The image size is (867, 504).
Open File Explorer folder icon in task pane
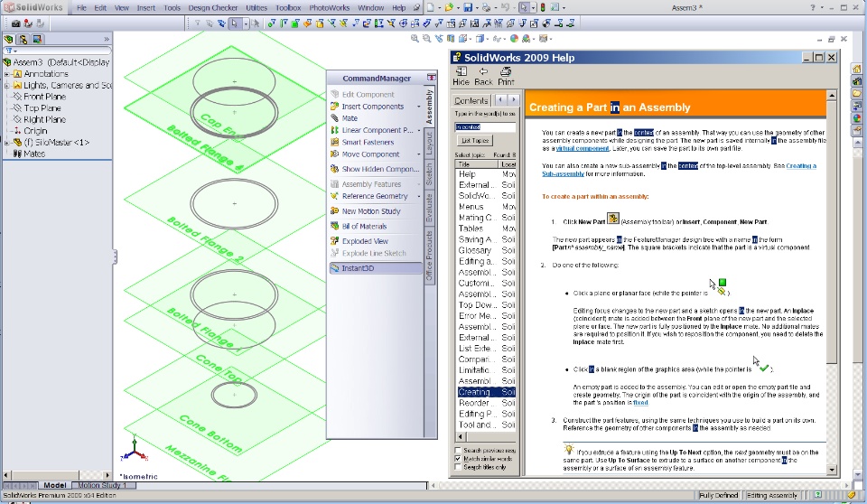coord(856,93)
